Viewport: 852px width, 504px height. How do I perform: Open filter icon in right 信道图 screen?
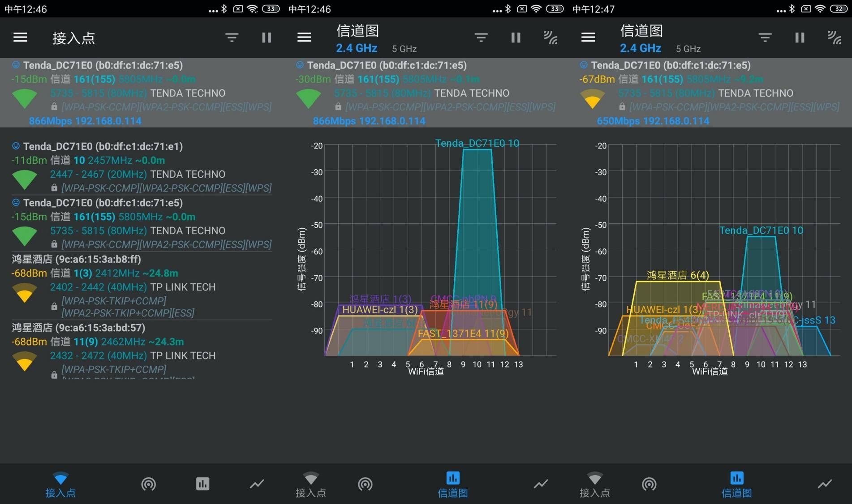(765, 38)
